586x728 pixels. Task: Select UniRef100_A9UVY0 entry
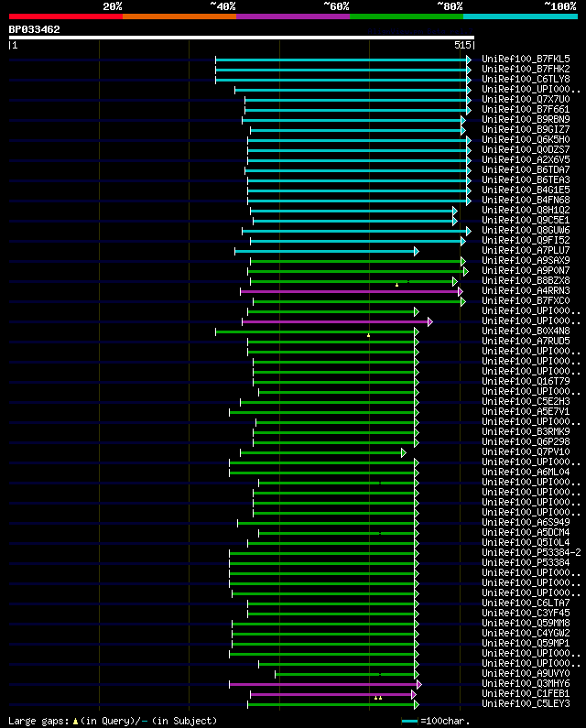(526, 674)
